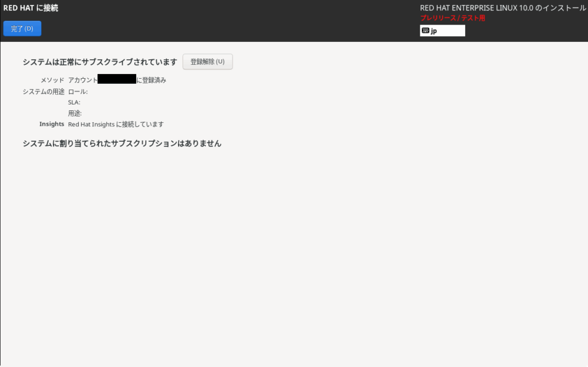
Task: Click the keyboard icon in layout indicator
Action: pyautogui.click(x=425, y=31)
